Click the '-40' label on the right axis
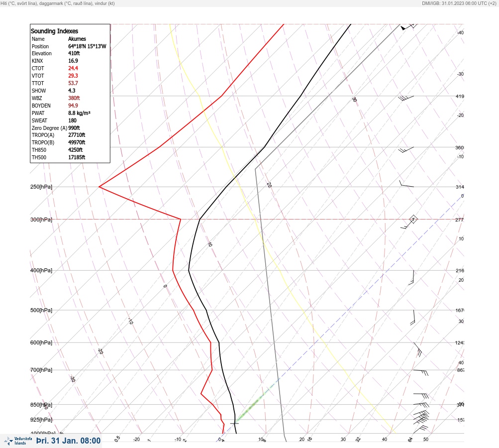Image resolution: width=499 pixels, height=448 pixels. (x=460, y=32)
